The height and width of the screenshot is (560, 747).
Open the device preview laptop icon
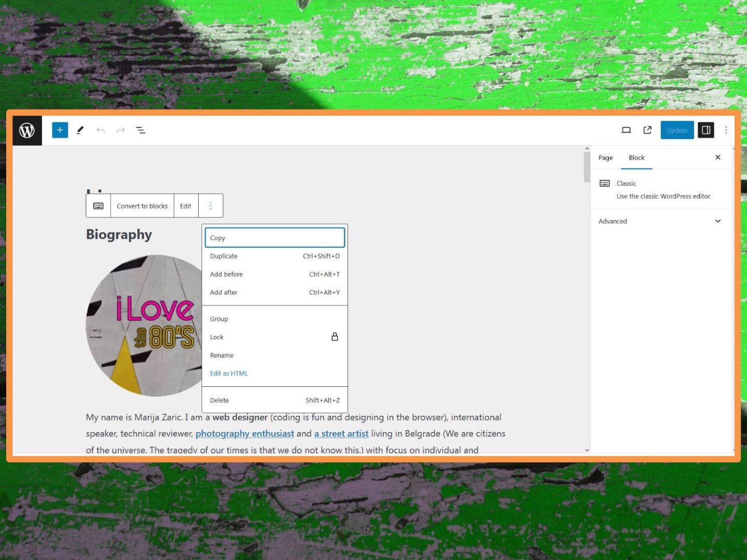tap(626, 130)
